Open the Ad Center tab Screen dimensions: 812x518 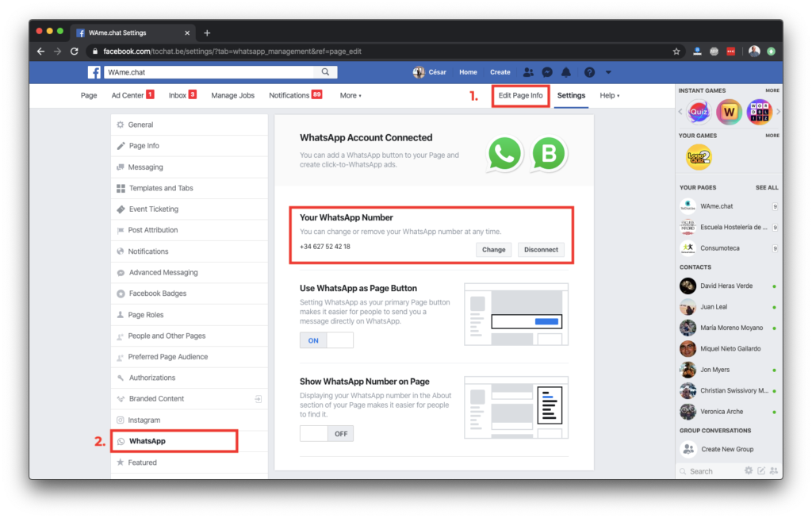click(x=132, y=95)
